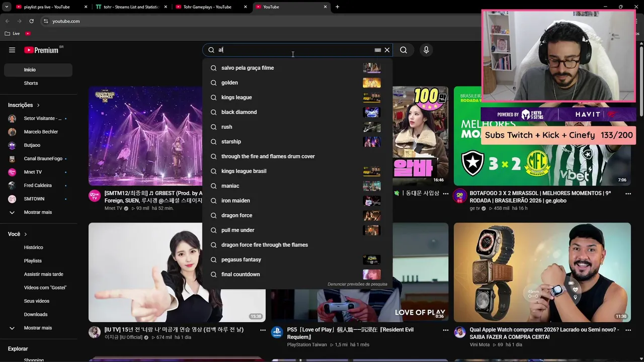Expand Mostrar mais under Você
Viewport: 644px width, 362px height.
pyautogui.click(x=38, y=328)
